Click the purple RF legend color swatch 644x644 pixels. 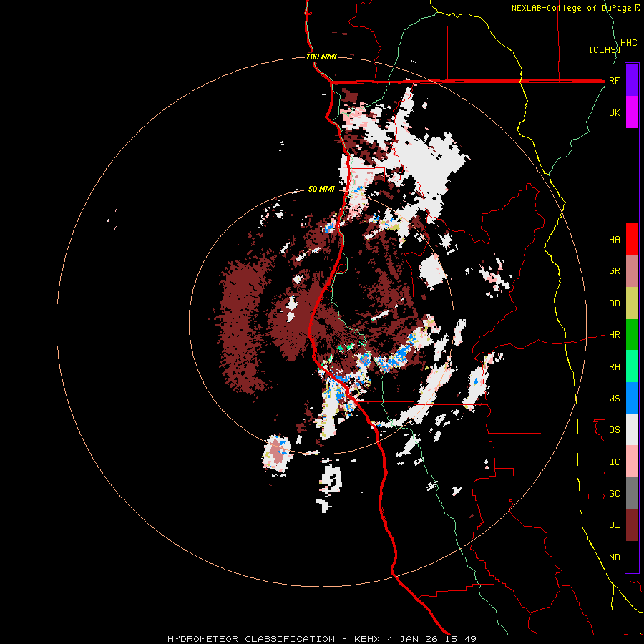pyautogui.click(x=632, y=79)
